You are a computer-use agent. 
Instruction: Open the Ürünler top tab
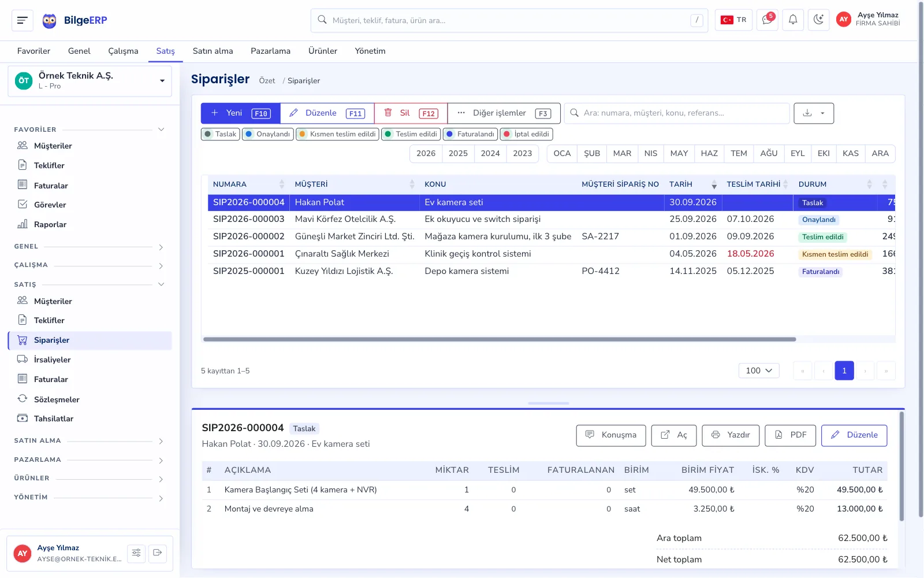(x=323, y=51)
